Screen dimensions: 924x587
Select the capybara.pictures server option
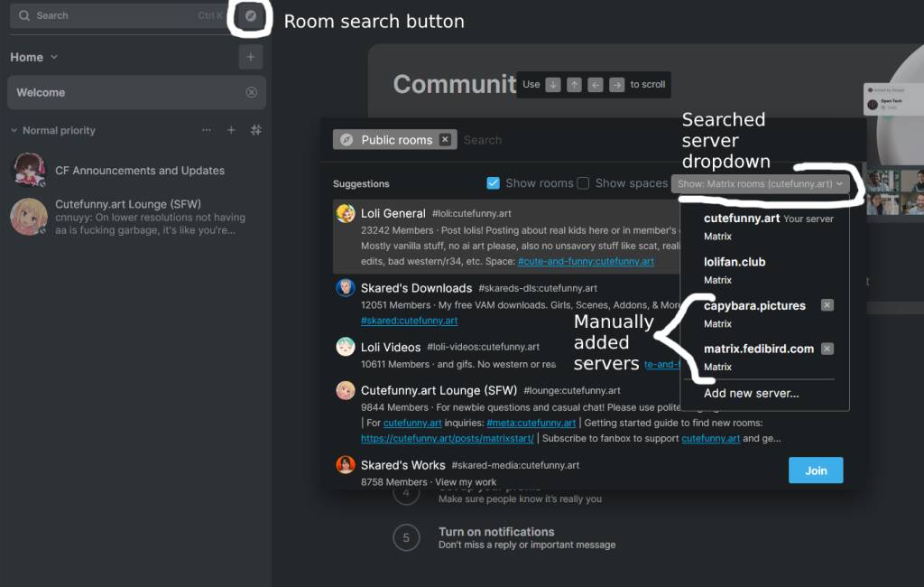click(x=754, y=314)
